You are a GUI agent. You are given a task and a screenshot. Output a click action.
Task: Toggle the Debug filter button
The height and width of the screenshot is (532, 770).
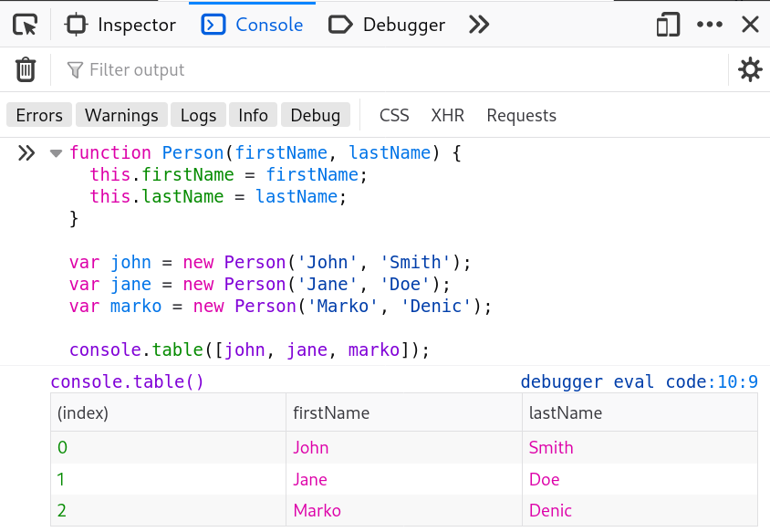[315, 115]
